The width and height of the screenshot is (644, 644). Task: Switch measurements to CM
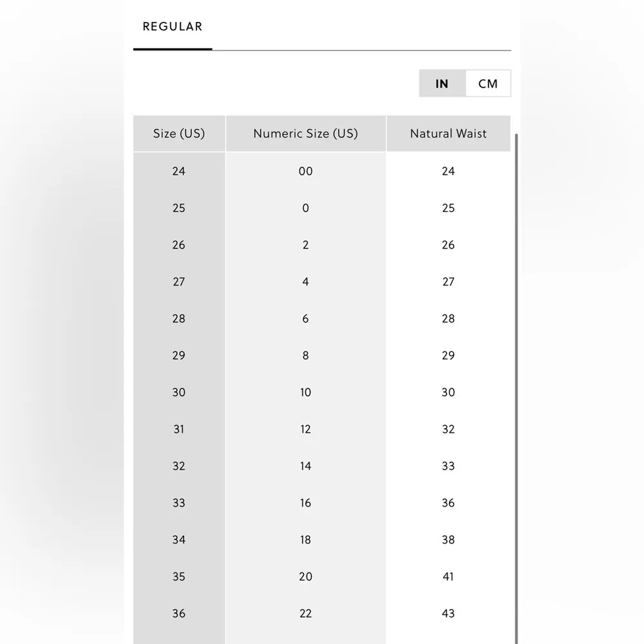click(x=488, y=84)
